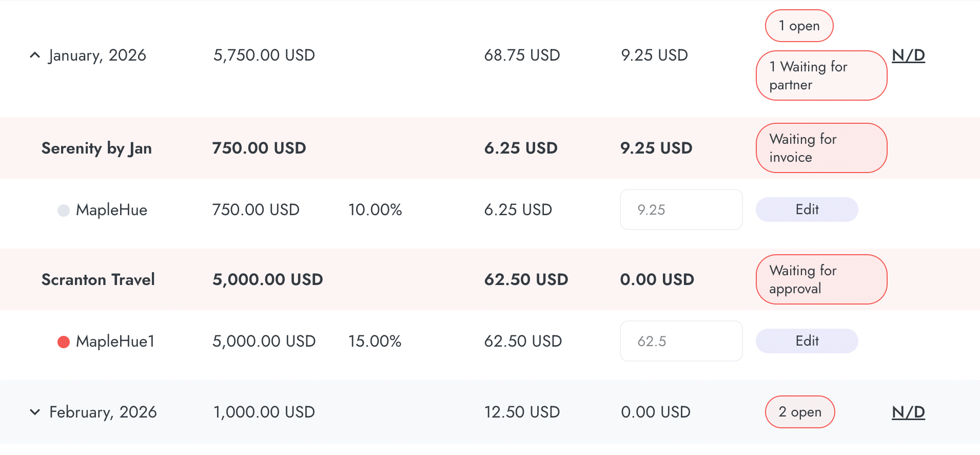Expand the February, 2026 row chevron
The width and height of the screenshot is (980, 455).
[34, 412]
